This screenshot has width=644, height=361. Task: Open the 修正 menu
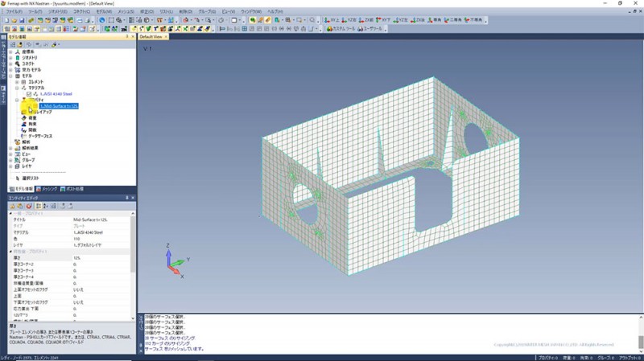[147, 11]
